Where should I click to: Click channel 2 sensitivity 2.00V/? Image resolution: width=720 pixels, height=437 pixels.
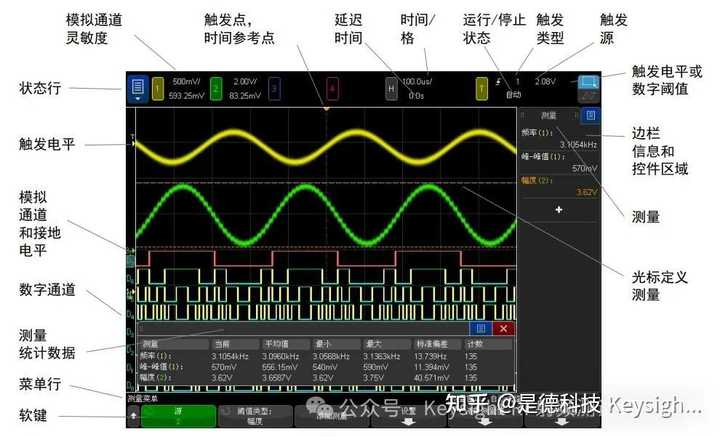(x=245, y=82)
